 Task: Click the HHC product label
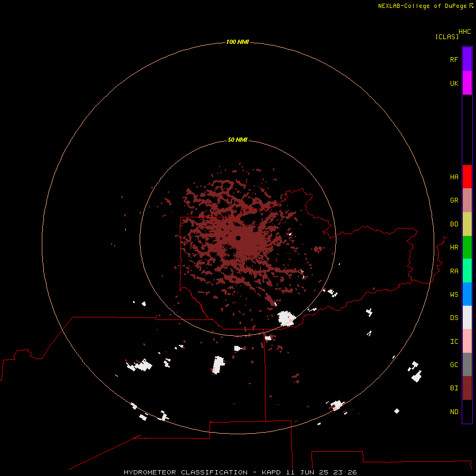(x=465, y=32)
